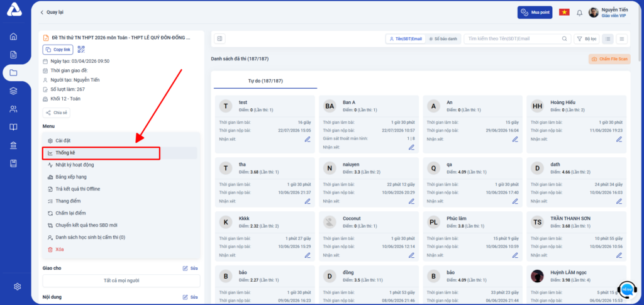
Task: Click Sửa beside Nội dung
Action: pyautogui.click(x=190, y=297)
